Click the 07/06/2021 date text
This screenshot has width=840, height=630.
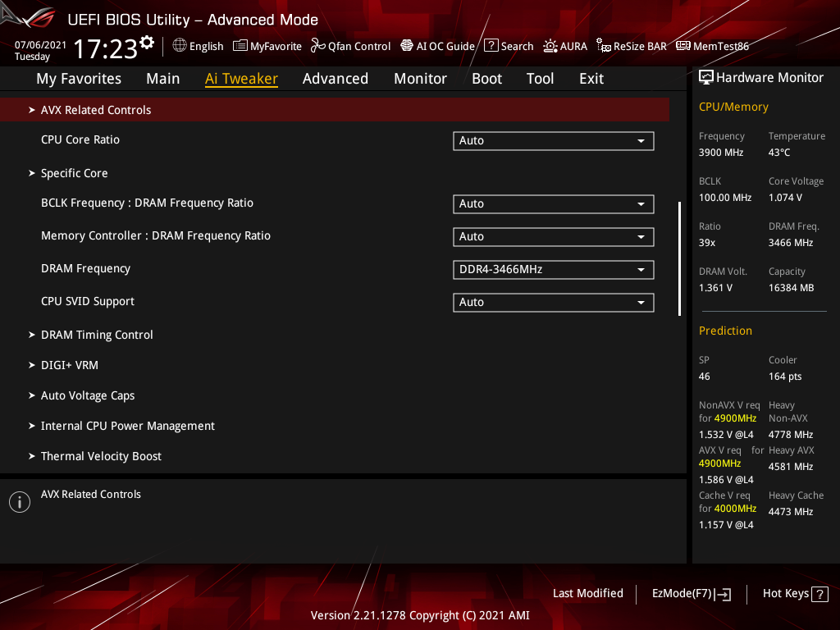pyautogui.click(x=40, y=45)
